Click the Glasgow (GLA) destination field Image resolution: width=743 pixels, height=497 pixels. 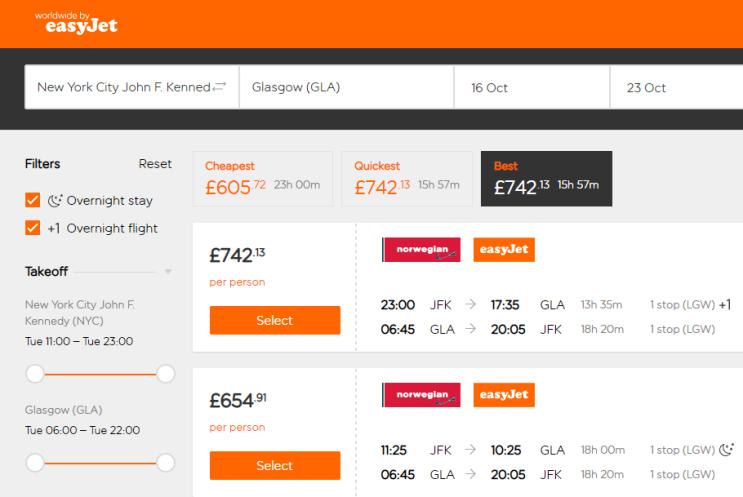[x=346, y=88]
